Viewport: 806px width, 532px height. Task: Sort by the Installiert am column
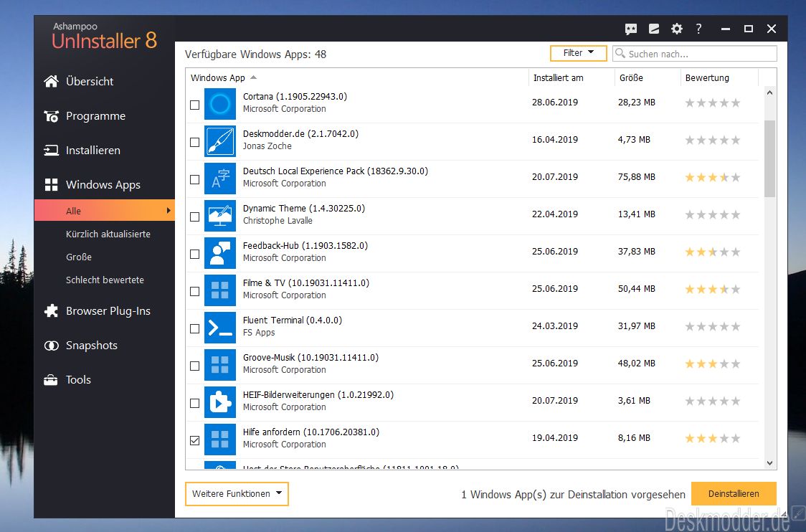(x=571, y=77)
